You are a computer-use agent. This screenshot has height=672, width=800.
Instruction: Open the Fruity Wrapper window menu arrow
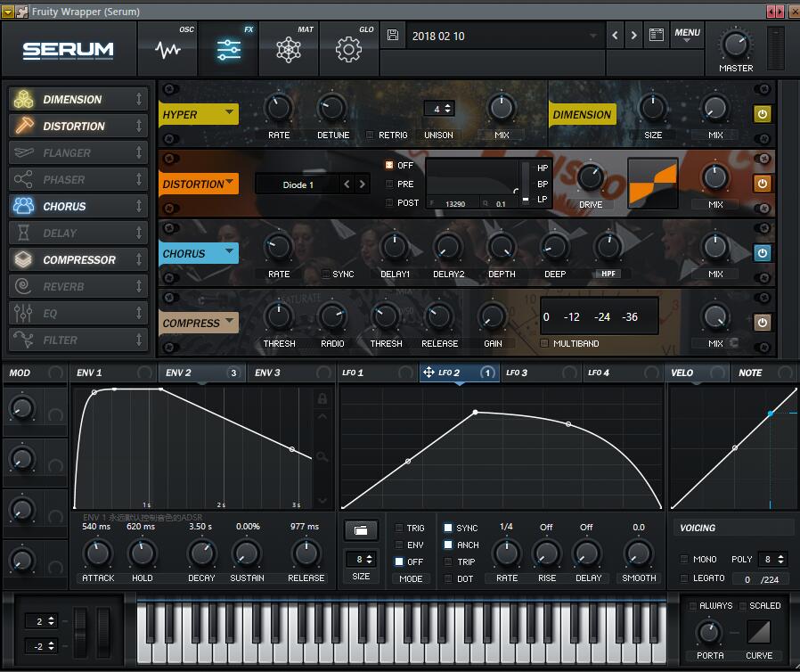8,12
